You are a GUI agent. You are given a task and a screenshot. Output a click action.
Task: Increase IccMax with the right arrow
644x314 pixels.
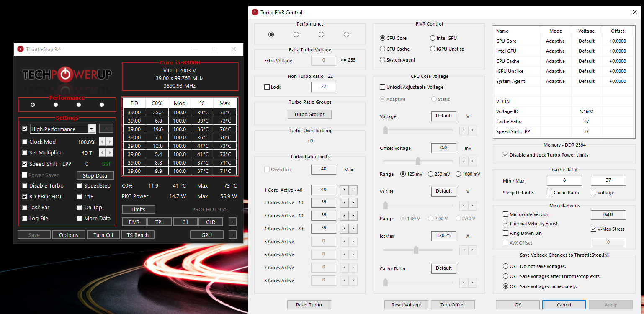tap(472, 250)
